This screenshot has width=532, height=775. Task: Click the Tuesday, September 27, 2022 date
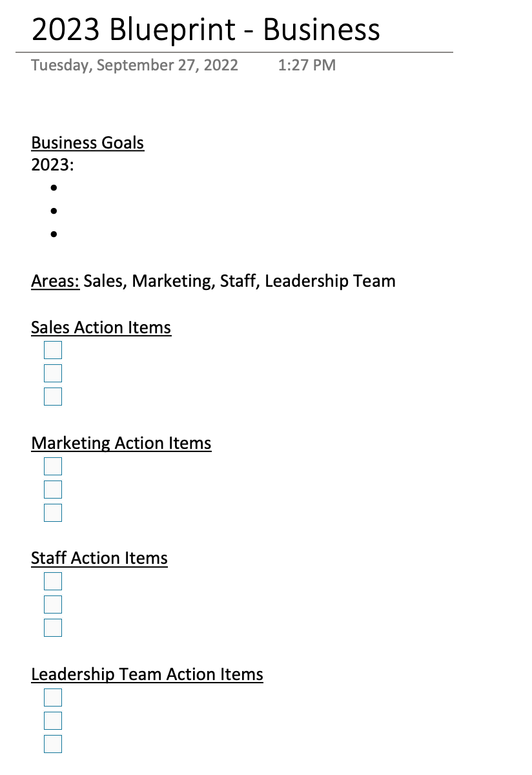click(x=135, y=65)
